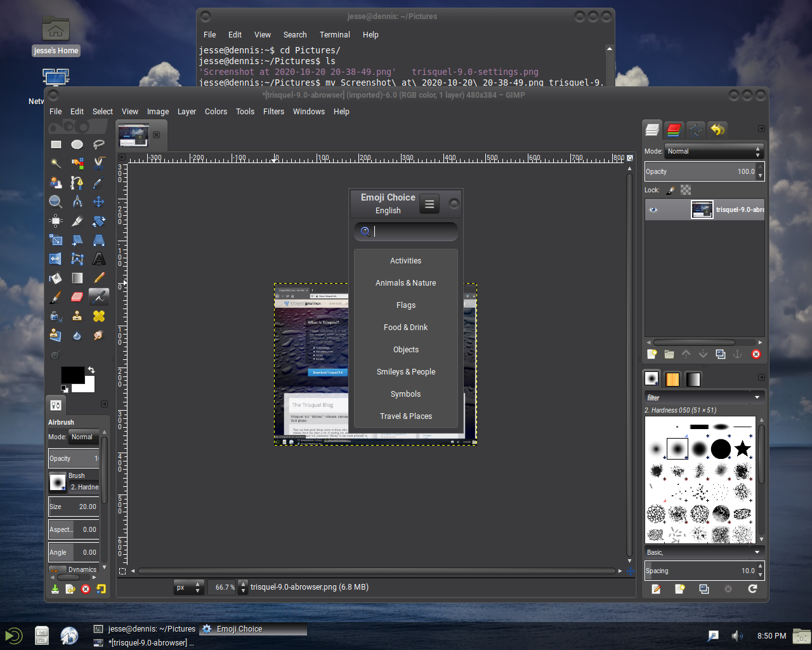The height and width of the screenshot is (650, 812).
Task: Toggle Quick Mask at canvas corner
Action: coord(122,571)
